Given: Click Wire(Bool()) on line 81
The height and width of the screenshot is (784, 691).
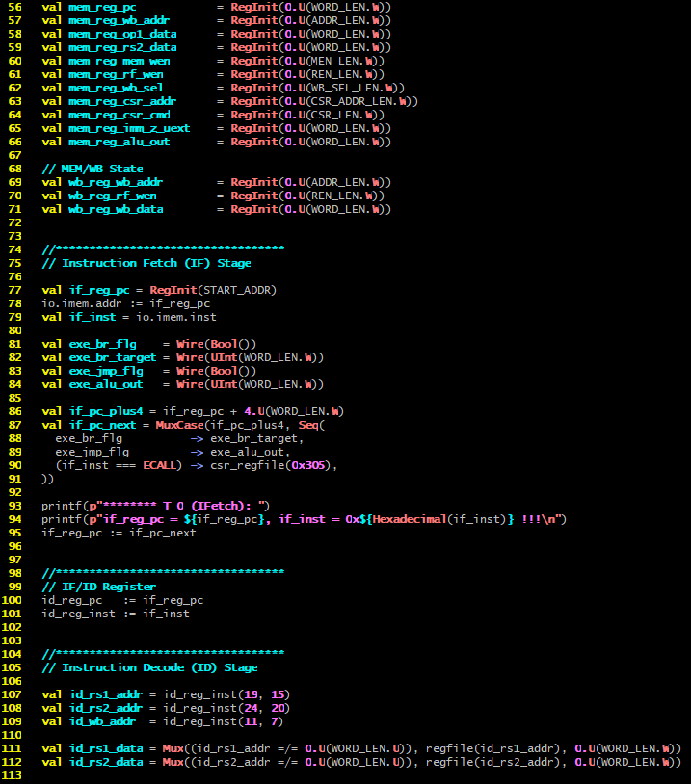Looking at the screenshot, I should (x=216, y=345).
